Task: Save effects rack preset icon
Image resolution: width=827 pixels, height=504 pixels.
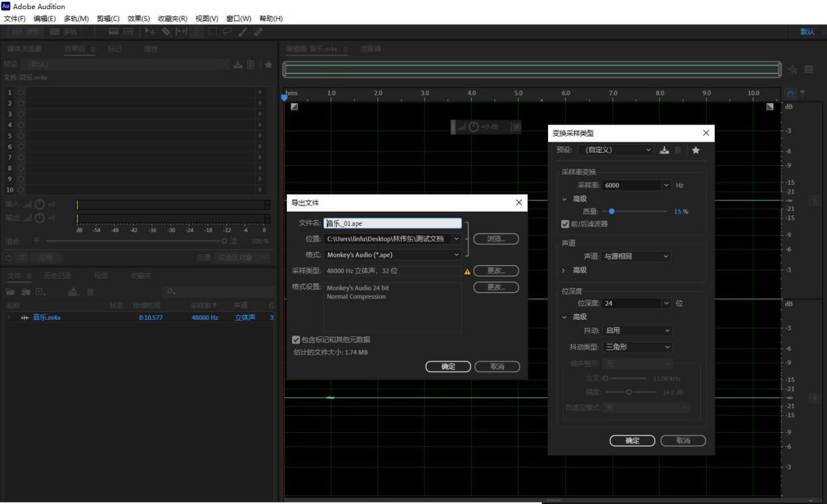Action: (238, 64)
